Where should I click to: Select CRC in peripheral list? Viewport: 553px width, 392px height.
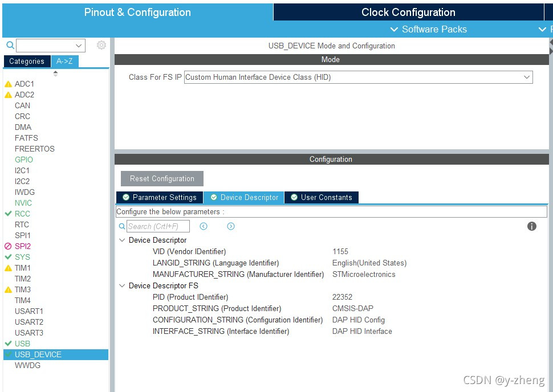click(x=23, y=116)
